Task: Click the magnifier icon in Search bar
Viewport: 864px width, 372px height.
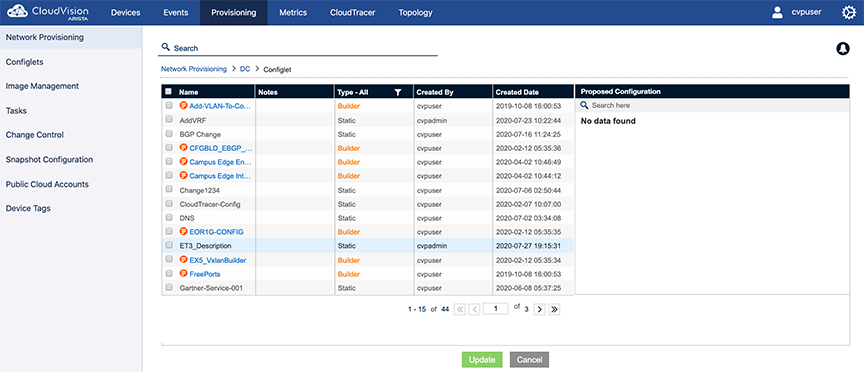Action: [x=165, y=47]
